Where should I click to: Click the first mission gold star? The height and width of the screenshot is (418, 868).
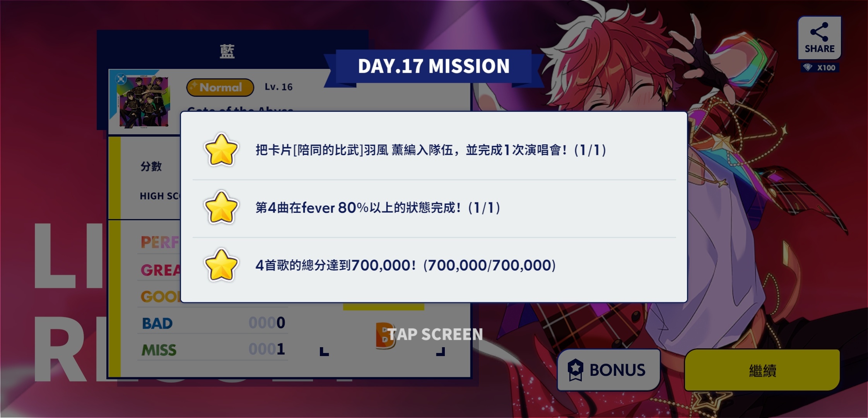(x=221, y=150)
